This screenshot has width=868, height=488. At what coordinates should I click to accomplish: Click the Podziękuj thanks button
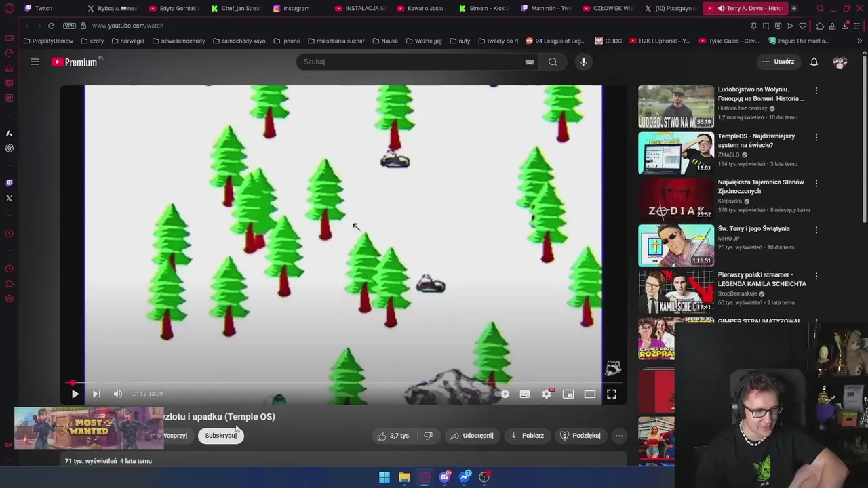point(580,436)
